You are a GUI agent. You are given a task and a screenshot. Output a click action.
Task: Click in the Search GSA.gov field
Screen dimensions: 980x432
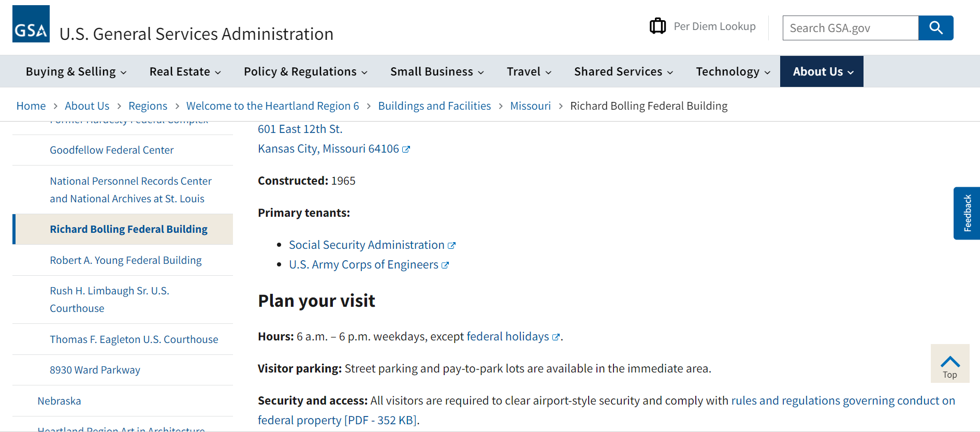pyautogui.click(x=851, y=28)
